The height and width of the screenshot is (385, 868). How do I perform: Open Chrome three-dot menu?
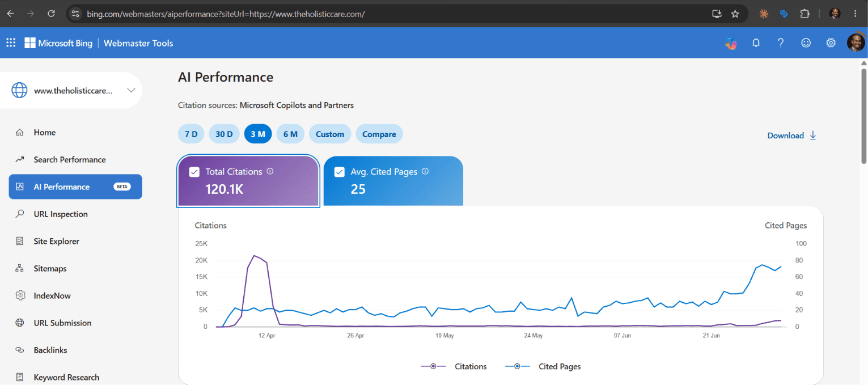click(x=855, y=14)
